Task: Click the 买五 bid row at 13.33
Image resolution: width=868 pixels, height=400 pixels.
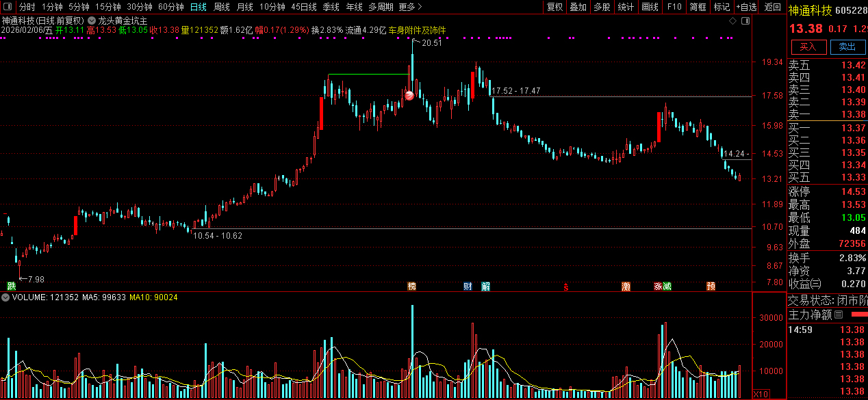Action: tap(827, 177)
